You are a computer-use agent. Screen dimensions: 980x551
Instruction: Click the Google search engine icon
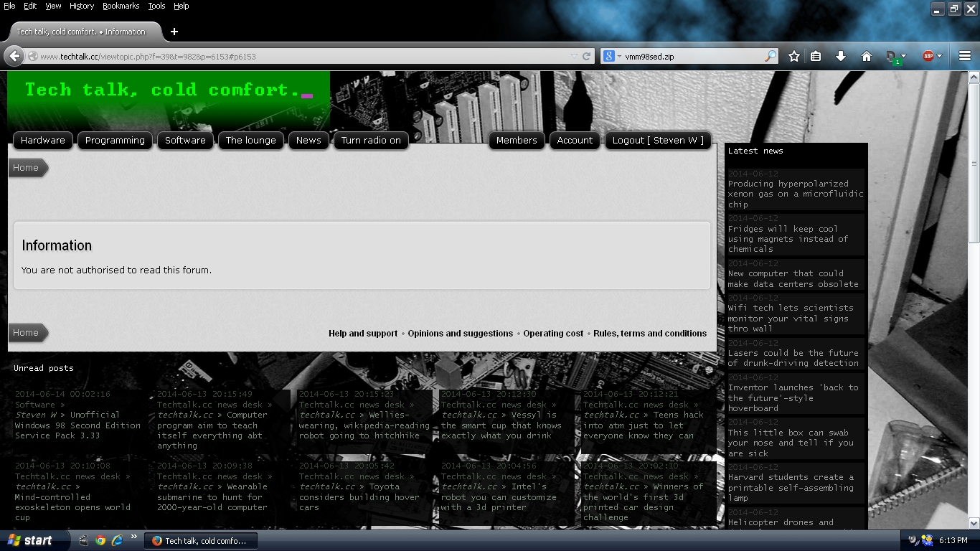(608, 56)
